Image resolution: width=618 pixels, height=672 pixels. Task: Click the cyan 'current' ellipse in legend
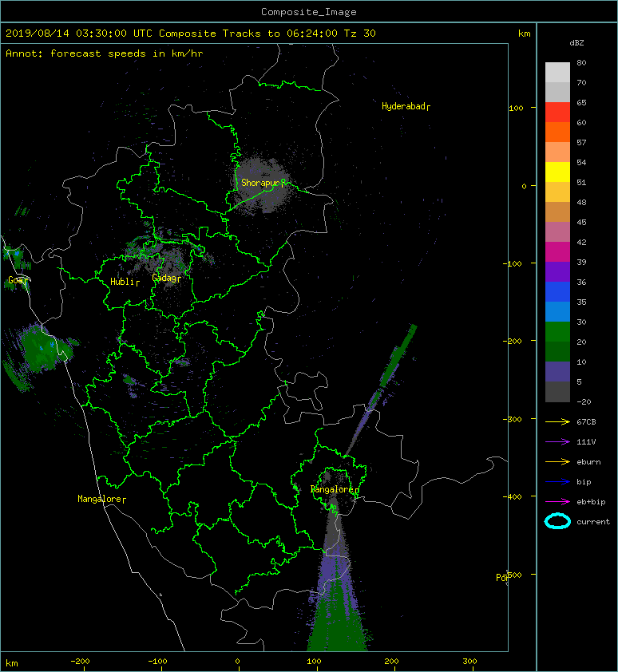(x=557, y=521)
